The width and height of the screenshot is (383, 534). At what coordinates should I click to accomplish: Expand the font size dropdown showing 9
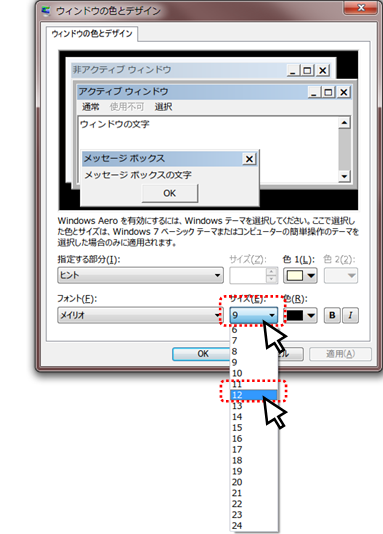point(254,315)
